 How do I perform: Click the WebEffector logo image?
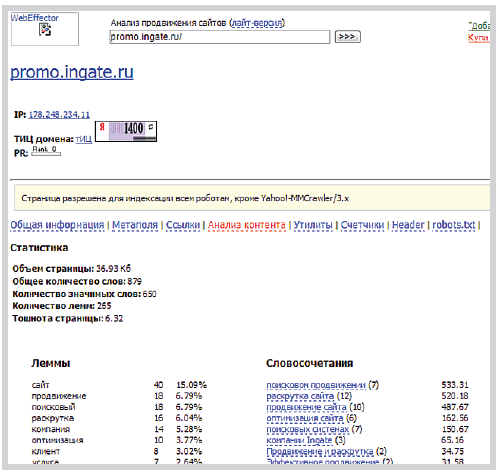click(45, 29)
